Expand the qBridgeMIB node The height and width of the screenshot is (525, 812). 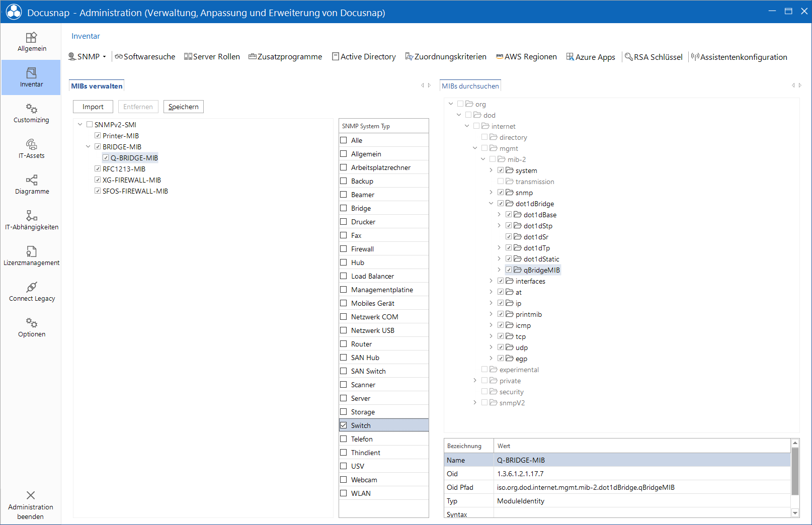click(499, 270)
